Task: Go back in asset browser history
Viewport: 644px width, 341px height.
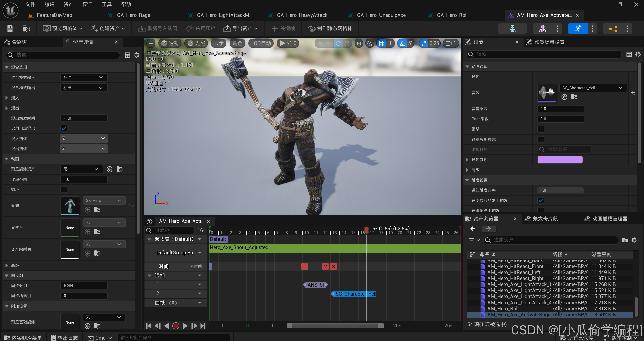Action: [x=473, y=229]
